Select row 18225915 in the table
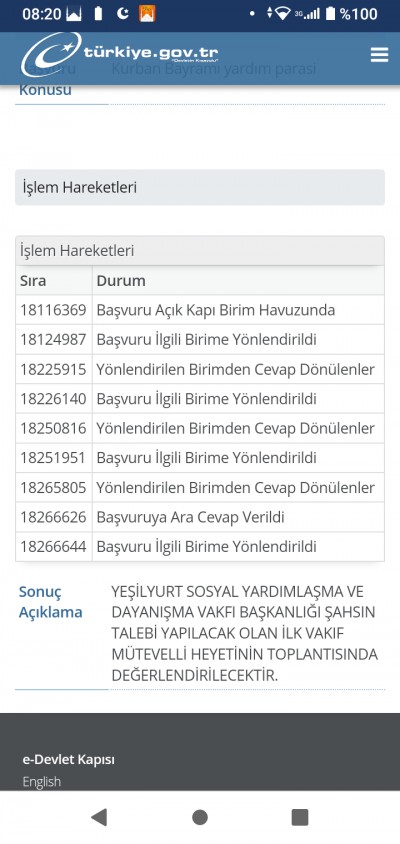400x844 pixels. point(200,369)
